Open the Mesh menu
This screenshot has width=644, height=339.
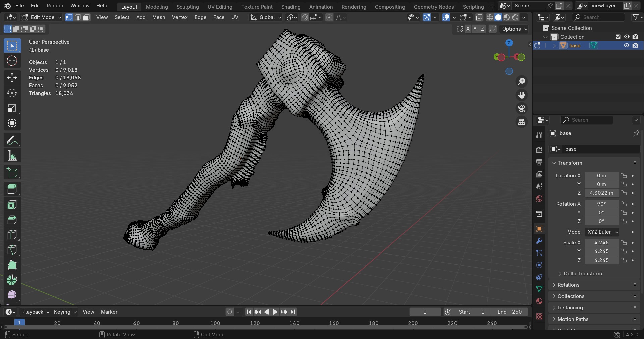tap(159, 17)
